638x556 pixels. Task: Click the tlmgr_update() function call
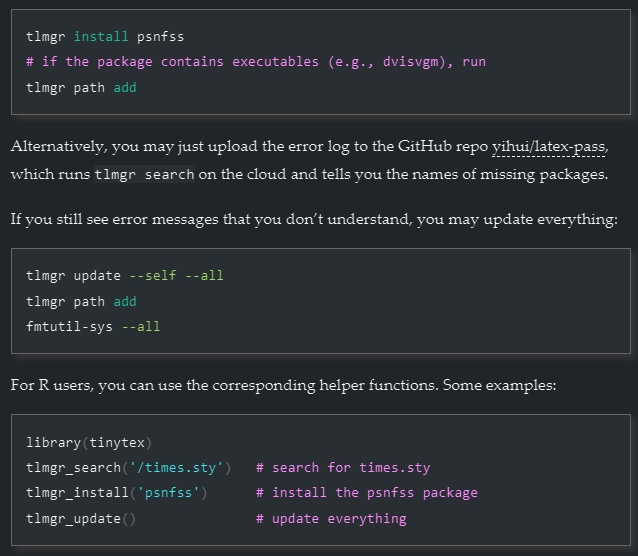pos(80,519)
